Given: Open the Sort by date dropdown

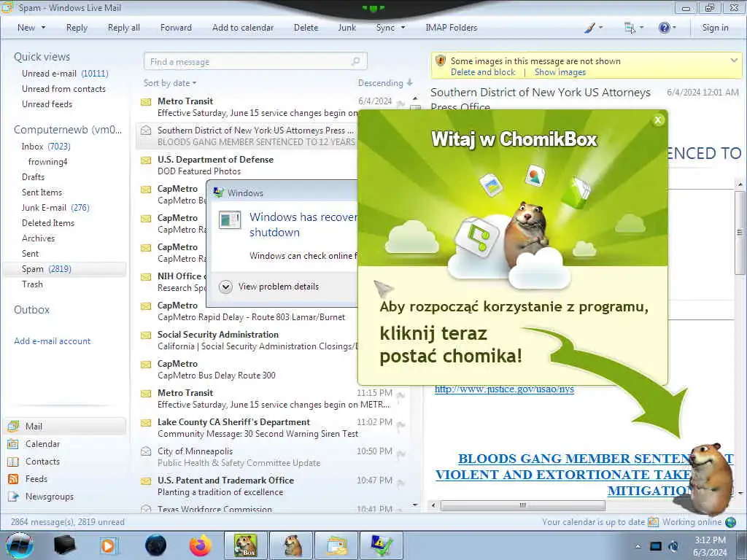Looking at the screenshot, I should coord(170,83).
